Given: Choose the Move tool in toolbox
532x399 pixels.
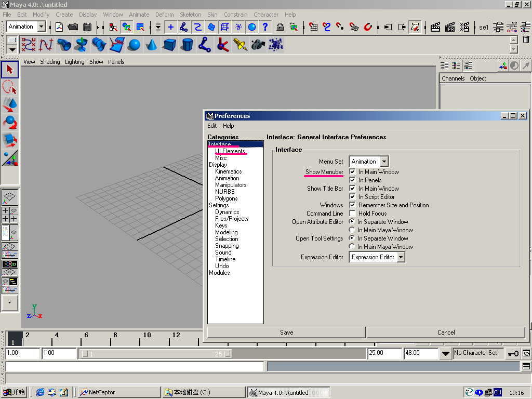Looking at the screenshot, I should tap(9, 105).
